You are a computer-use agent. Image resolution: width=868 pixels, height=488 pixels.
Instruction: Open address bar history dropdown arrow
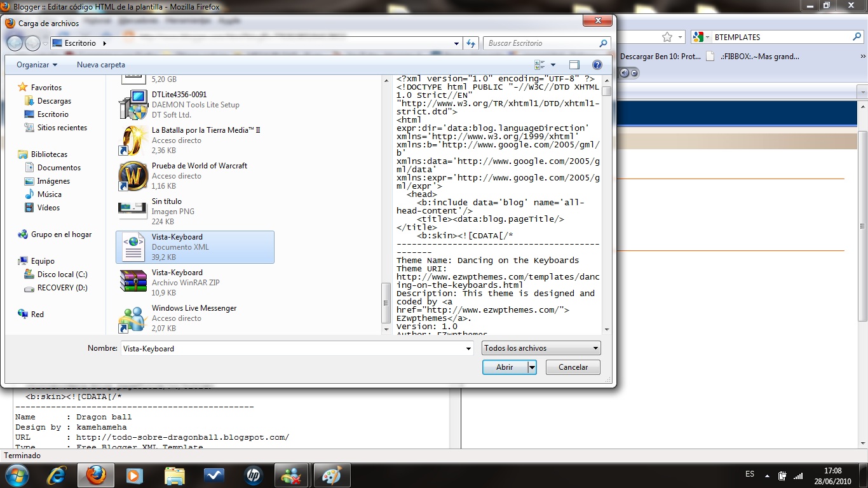(457, 43)
